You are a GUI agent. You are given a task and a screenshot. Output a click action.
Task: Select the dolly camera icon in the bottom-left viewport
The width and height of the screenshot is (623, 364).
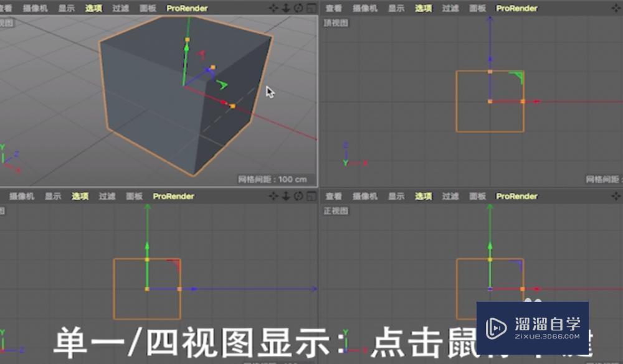click(x=286, y=196)
